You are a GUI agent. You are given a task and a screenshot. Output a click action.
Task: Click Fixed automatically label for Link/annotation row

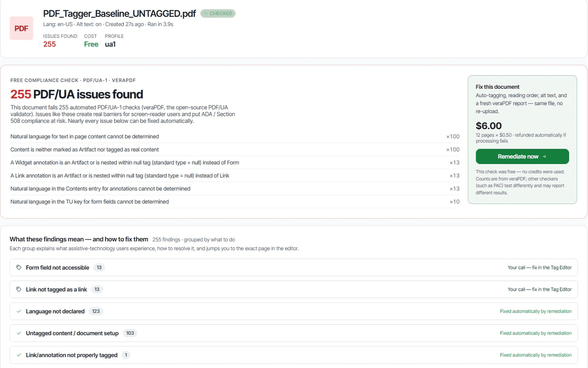tap(536, 355)
